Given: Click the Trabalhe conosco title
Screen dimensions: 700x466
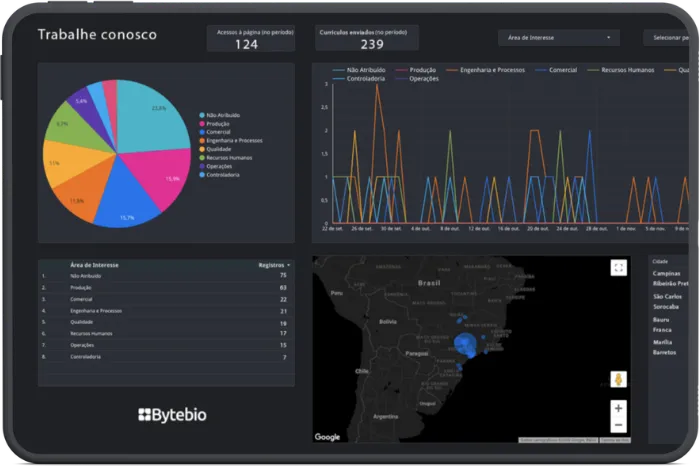Looking at the screenshot, I should (97, 34).
